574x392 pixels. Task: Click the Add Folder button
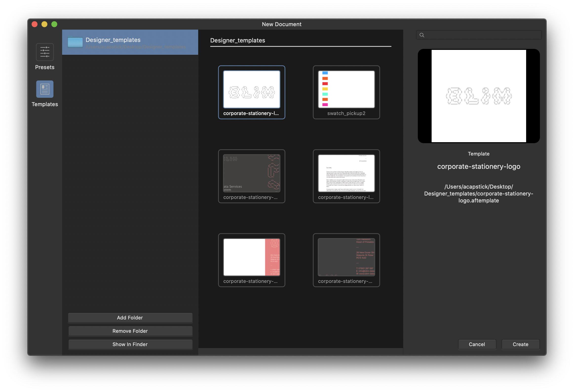click(x=130, y=317)
